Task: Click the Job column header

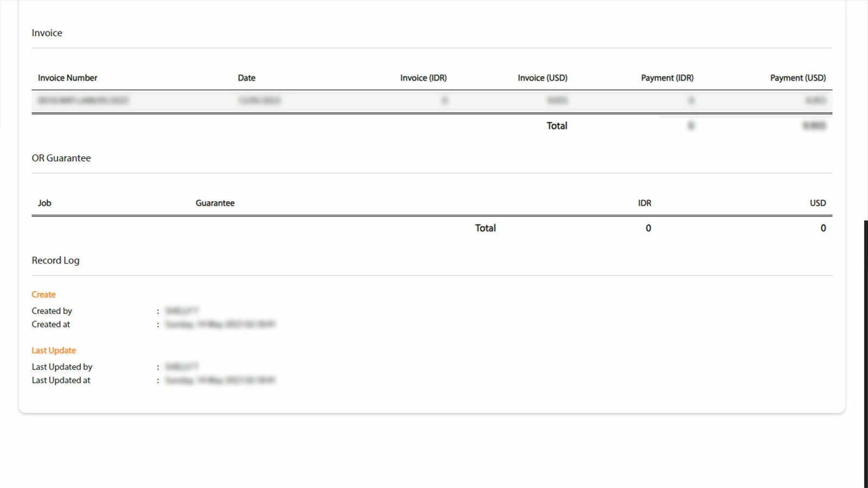Action: 44,203
